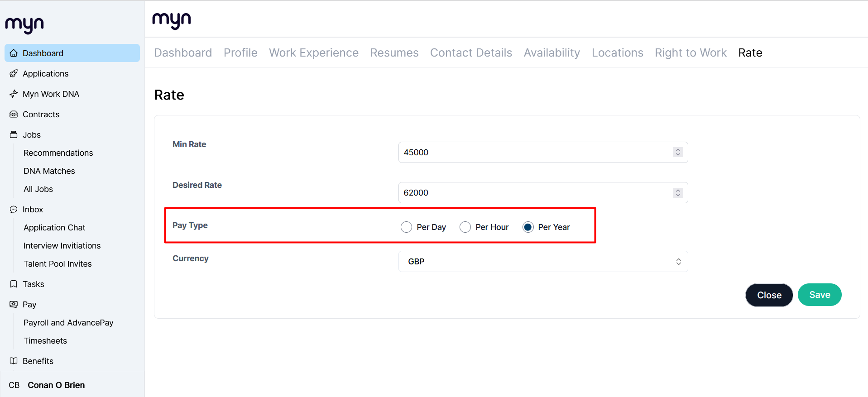Click the Tasks bookmark icon
Viewport: 868px width, 397px height.
14,284
